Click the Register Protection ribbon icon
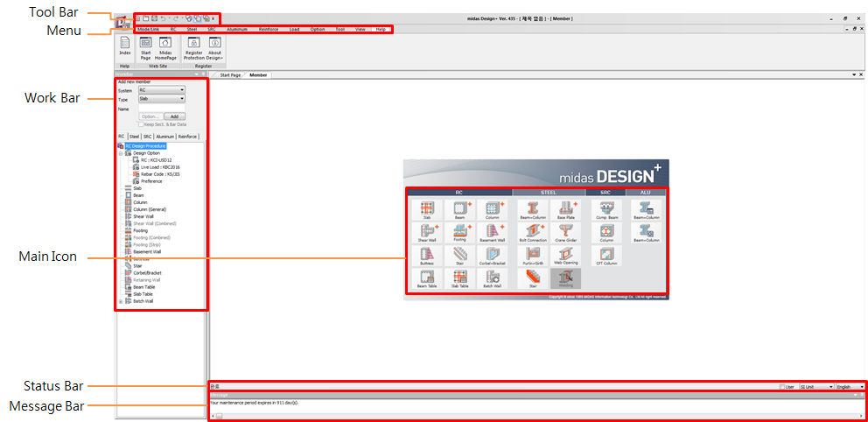Viewport: 868px width, 422px height. point(193,47)
